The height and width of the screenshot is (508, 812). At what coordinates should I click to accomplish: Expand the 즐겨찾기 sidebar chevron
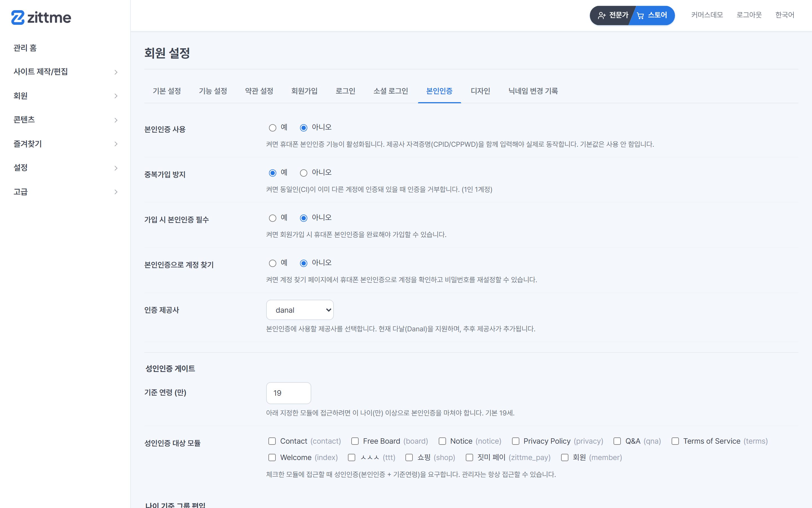116,144
